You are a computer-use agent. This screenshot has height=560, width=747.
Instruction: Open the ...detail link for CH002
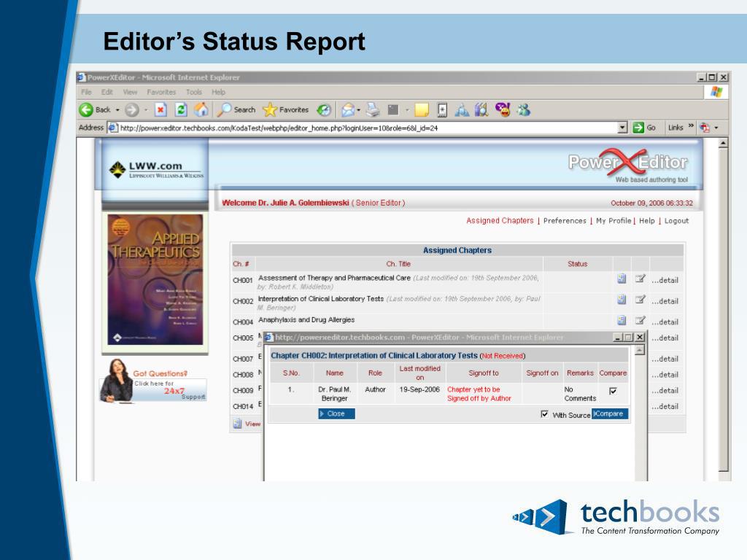pyautogui.click(x=665, y=301)
